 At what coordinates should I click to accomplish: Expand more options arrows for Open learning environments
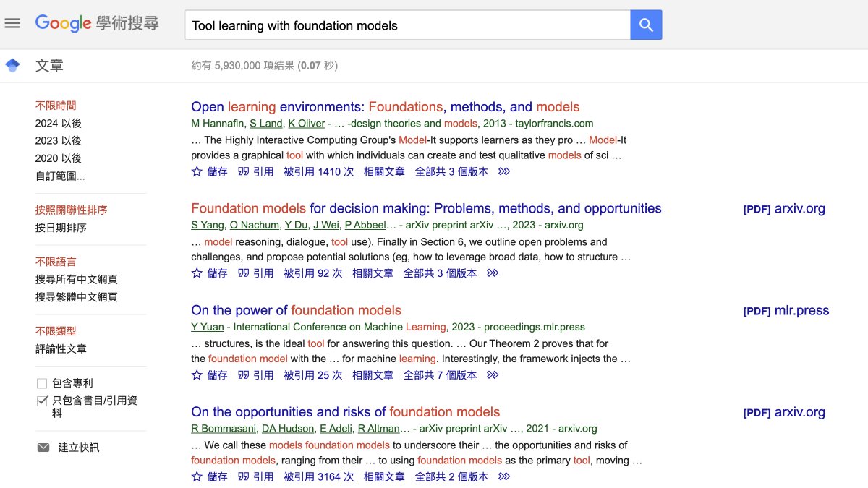(504, 171)
